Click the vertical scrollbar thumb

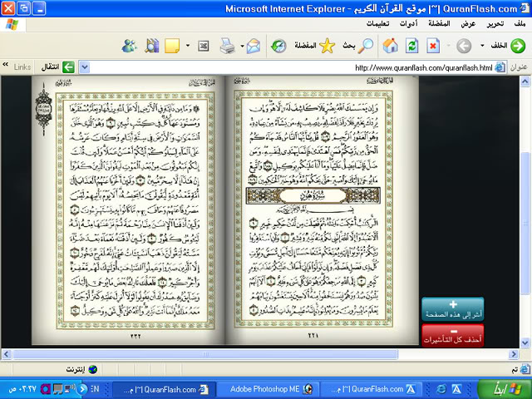click(525, 223)
